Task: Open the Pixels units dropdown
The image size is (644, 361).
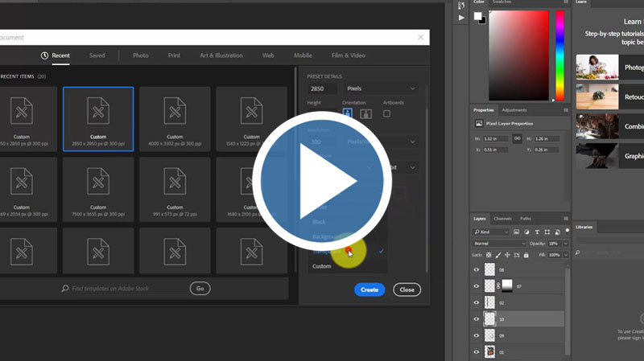Action: (380, 88)
